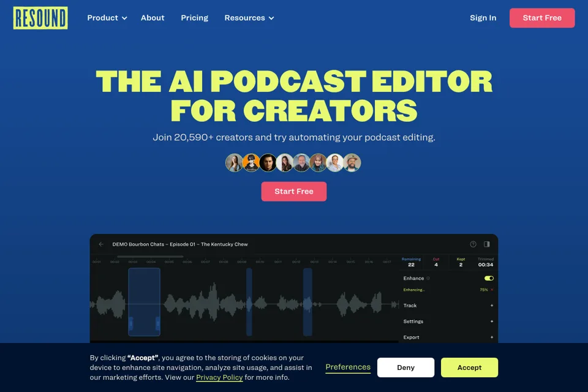Select the narrow cut region near 00:09
The image size is (588, 392).
pyautogui.click(x=249, y=301)
